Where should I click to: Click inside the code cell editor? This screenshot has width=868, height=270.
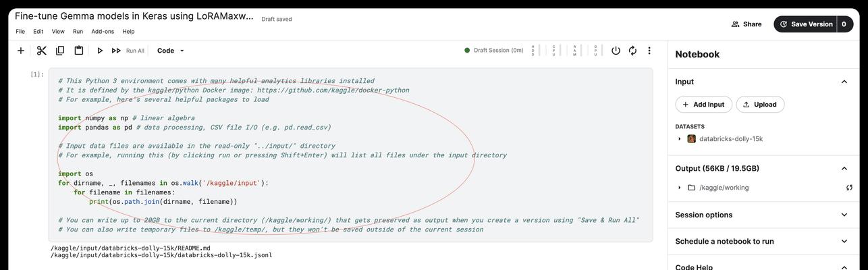350,155
